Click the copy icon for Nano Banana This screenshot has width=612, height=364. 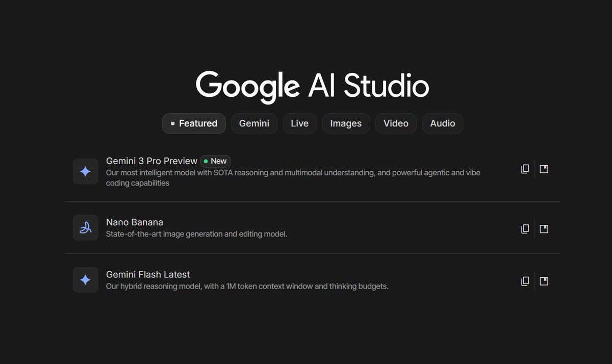coord(525,229)
